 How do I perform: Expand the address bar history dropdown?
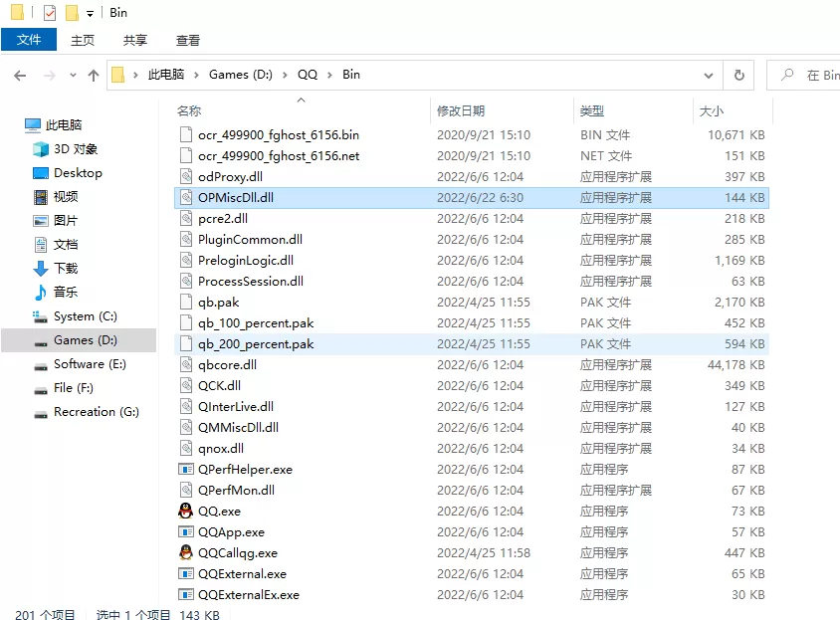[x=709, y=75]
